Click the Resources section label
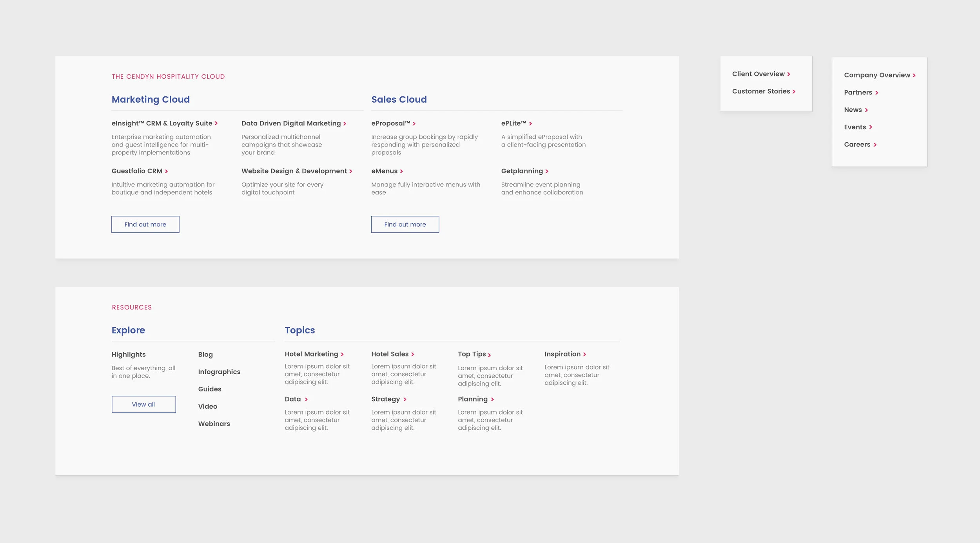980x543 pixels. tap(132, 307)
